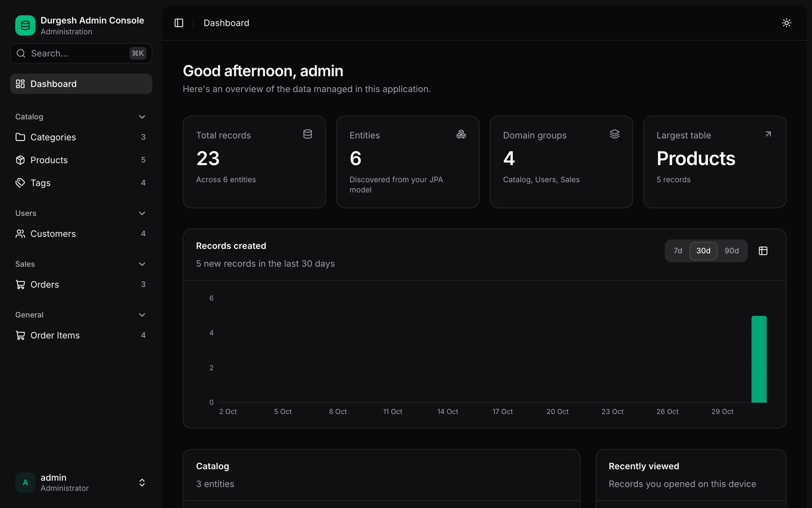
Task: Click the Domain groups card
Action: [561, 162]
